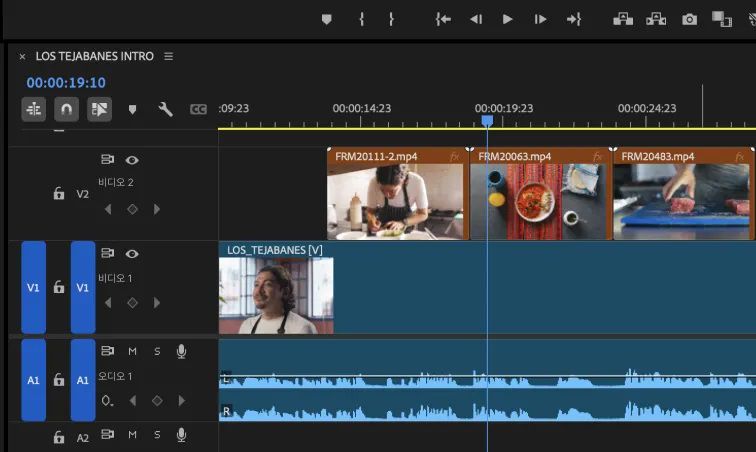This screenshot has height=452, width=756.
Task: Mute audio track A1
Action: pos(132,351)
